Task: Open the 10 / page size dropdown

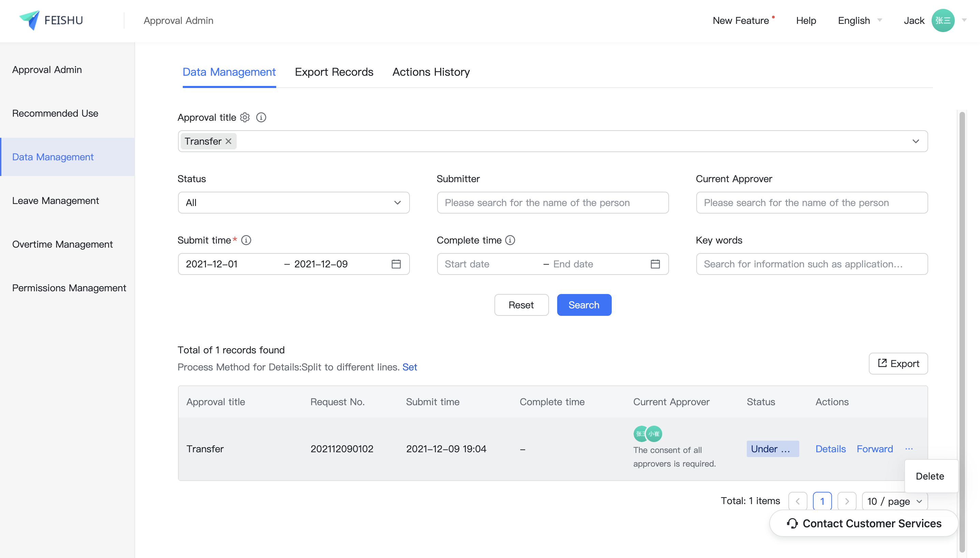Action: 894,501
